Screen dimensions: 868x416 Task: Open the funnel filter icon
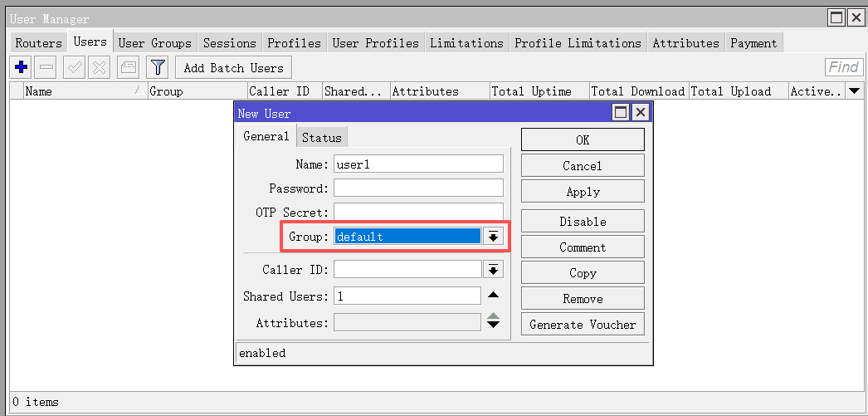pyautogui.click(x=158, y=67)
